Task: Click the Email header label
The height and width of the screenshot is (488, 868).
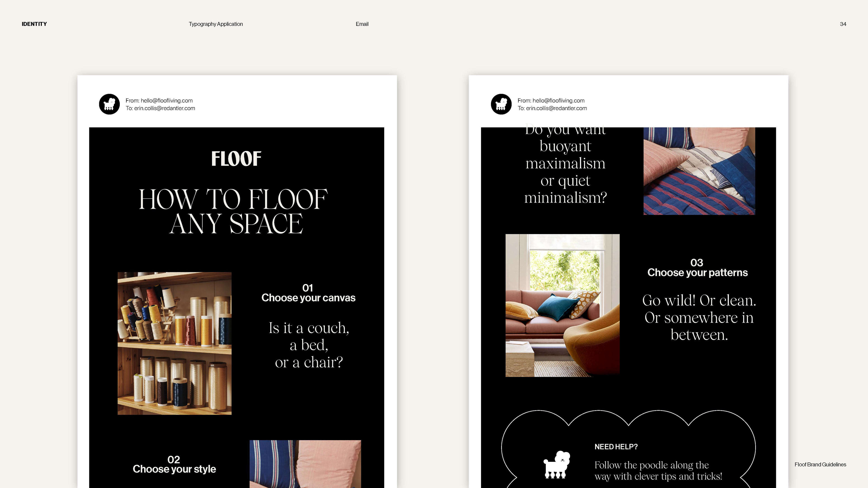Action: tap(362, 24)
